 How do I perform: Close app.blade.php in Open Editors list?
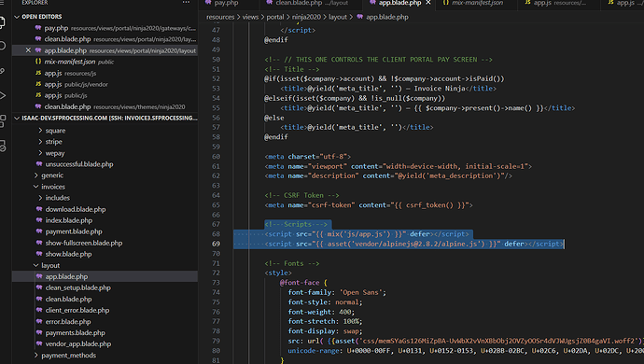28,50
